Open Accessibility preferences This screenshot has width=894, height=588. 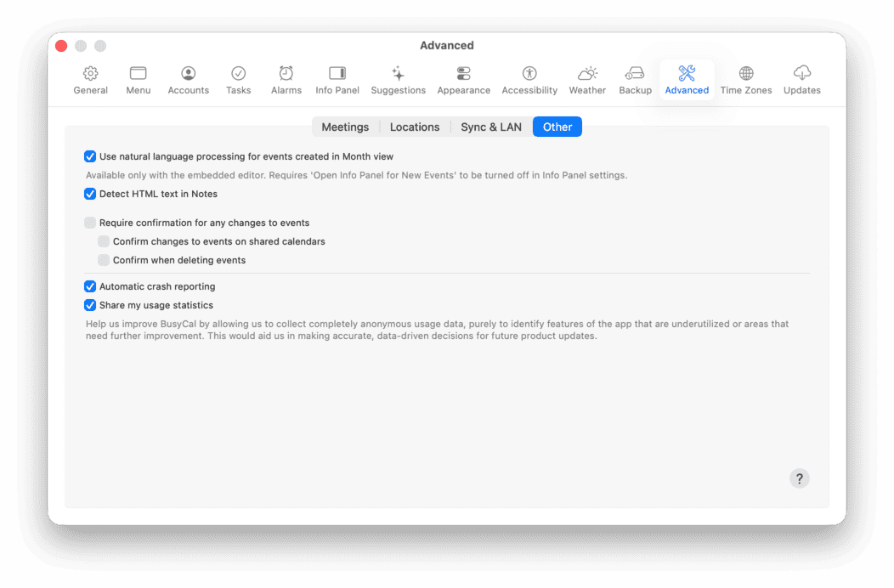[529, 74]
